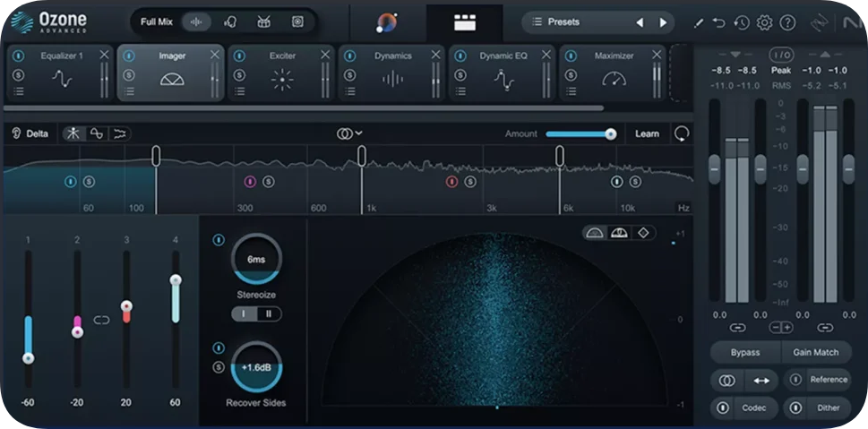Select the Exciter module
The height and width of the screenshot is (429, 868).
coord(281,73)
